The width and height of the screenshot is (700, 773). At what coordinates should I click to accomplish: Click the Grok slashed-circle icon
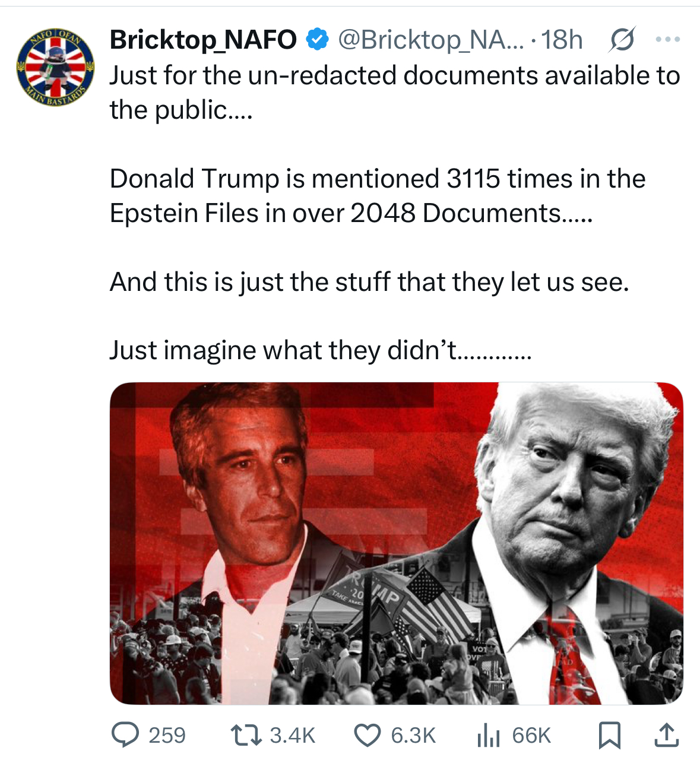622,40
